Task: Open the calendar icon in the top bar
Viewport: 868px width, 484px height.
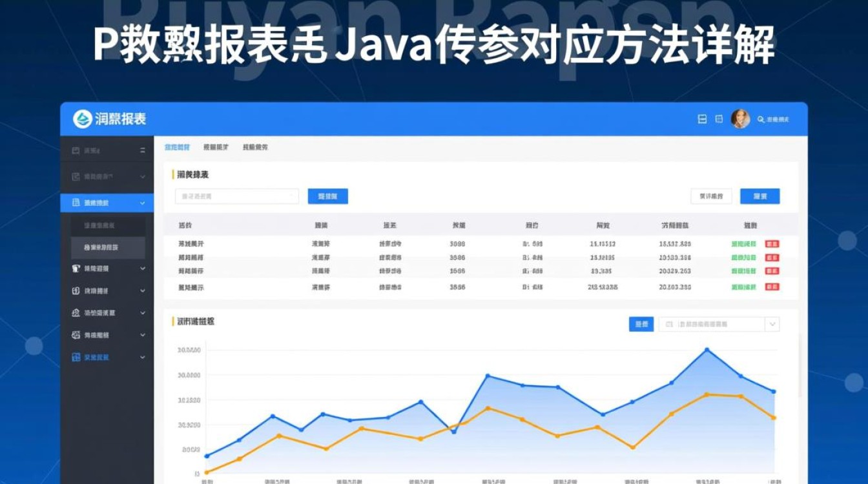Action: 718,119
